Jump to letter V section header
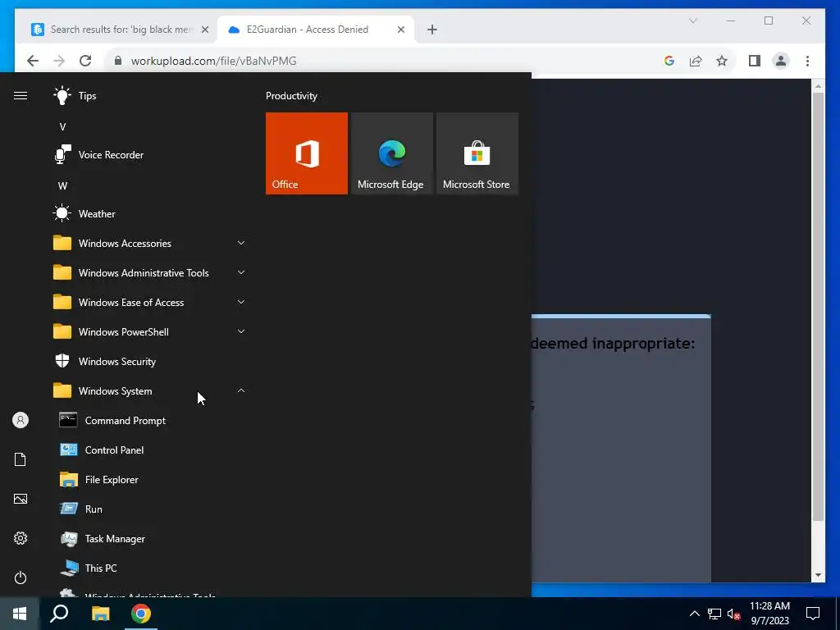Viewport: 840px width, 630px height. point(62,127)
